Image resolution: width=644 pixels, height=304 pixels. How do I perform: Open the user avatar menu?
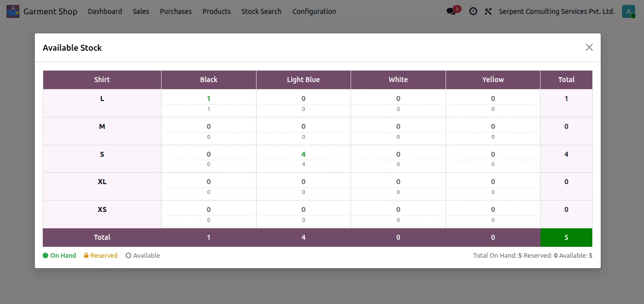tap(629, 11)
